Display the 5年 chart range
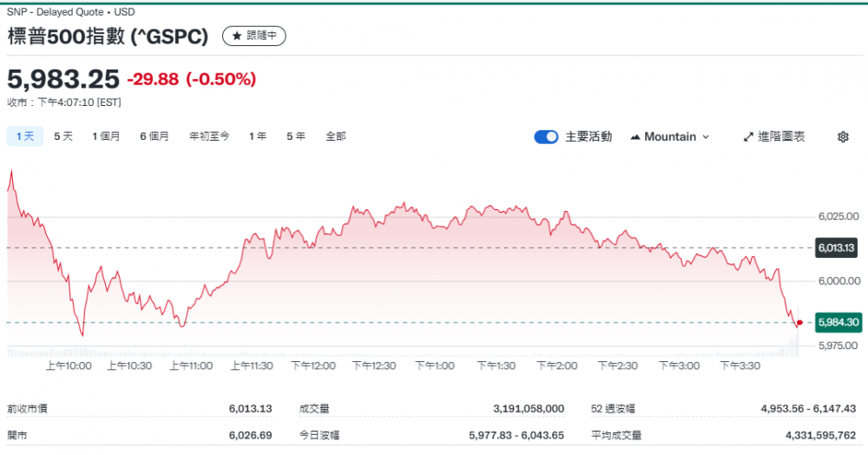 point(296,136)
